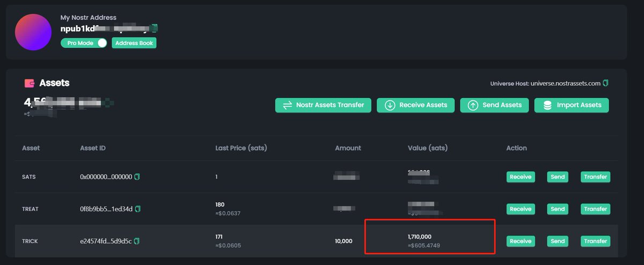This screenshot has width=644, height=265.
Task: Copy the Nostr address using copy icon
Action: tap(155, 28)
